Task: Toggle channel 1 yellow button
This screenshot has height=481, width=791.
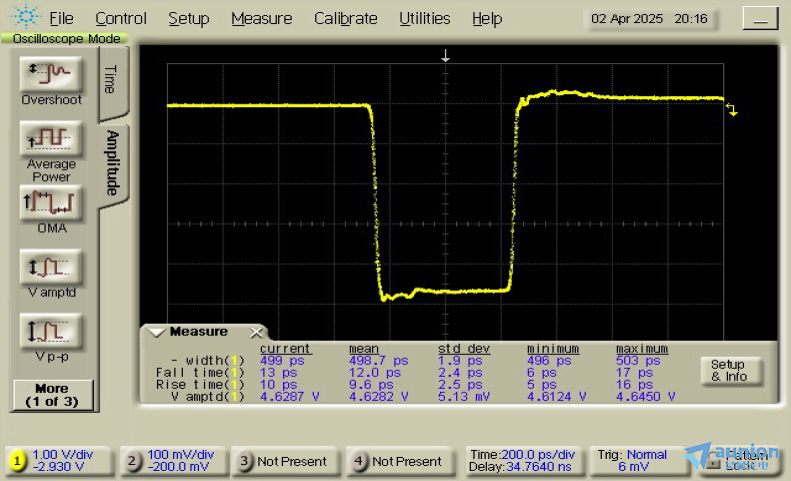Action: 17,461
